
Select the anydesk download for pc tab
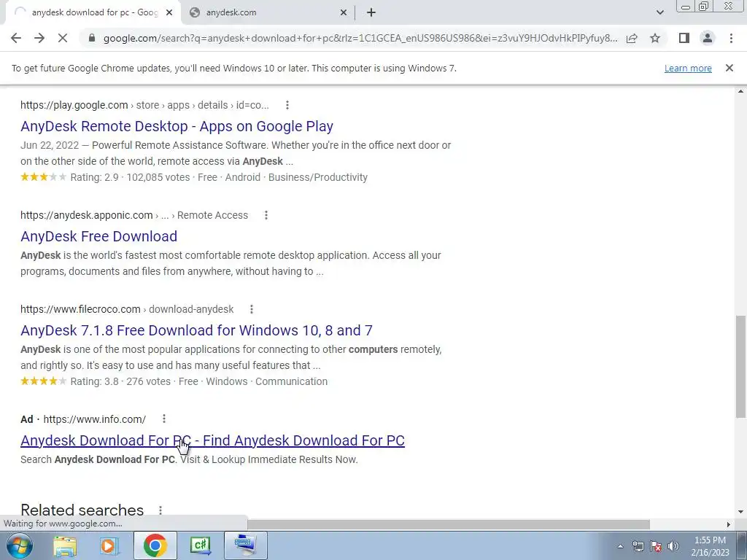point(93,12)
